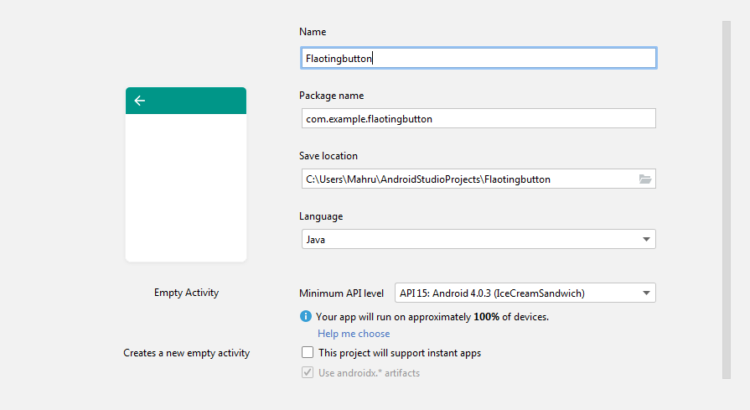Click the 'Minimum API level' label
This screenshot has width=750, height=410.
(x=341, y=293)
